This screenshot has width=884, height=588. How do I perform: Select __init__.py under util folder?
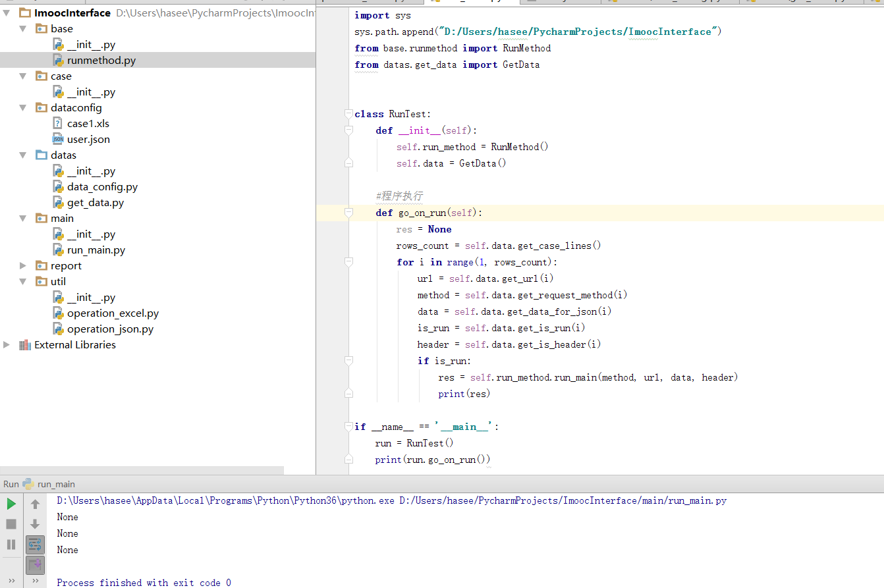click(91, 298)
